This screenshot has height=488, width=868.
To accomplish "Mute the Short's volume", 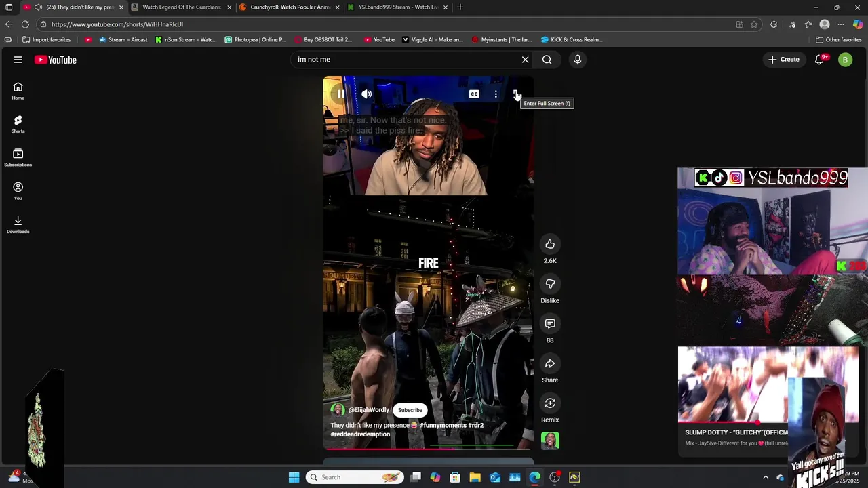I will click(x=366, y=94).
